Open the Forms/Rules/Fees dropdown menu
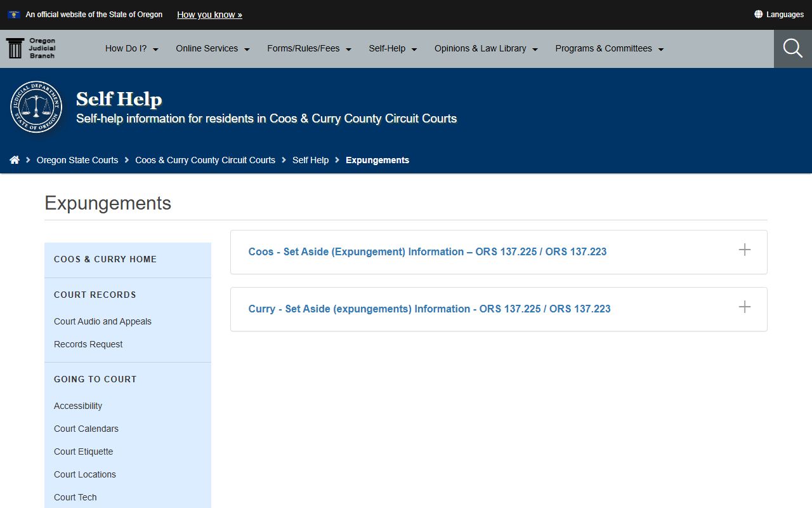The image size is (812, 508). [310, 48]
